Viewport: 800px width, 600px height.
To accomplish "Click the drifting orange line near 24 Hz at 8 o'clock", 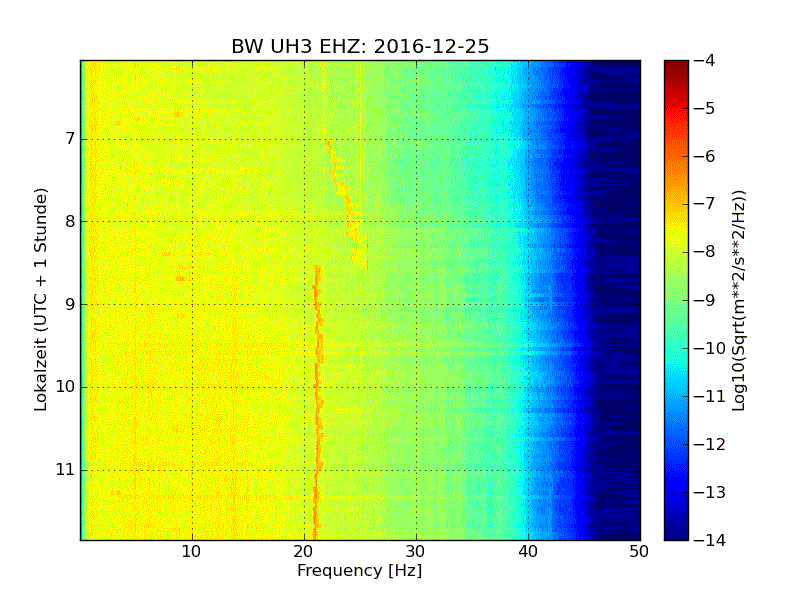I will [351, 221].
